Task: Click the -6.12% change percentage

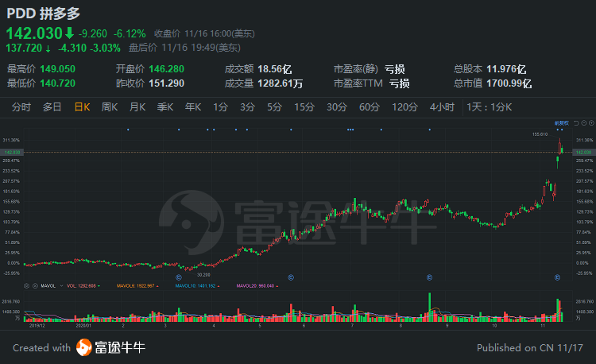Action: pos(130,34)
